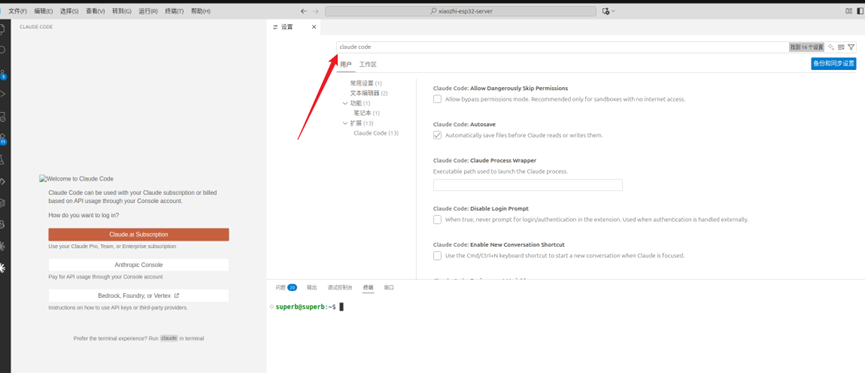865x373 pixels.
Task: Click the 20 badge on 问题 tab
Action: [x=292, y=287]
